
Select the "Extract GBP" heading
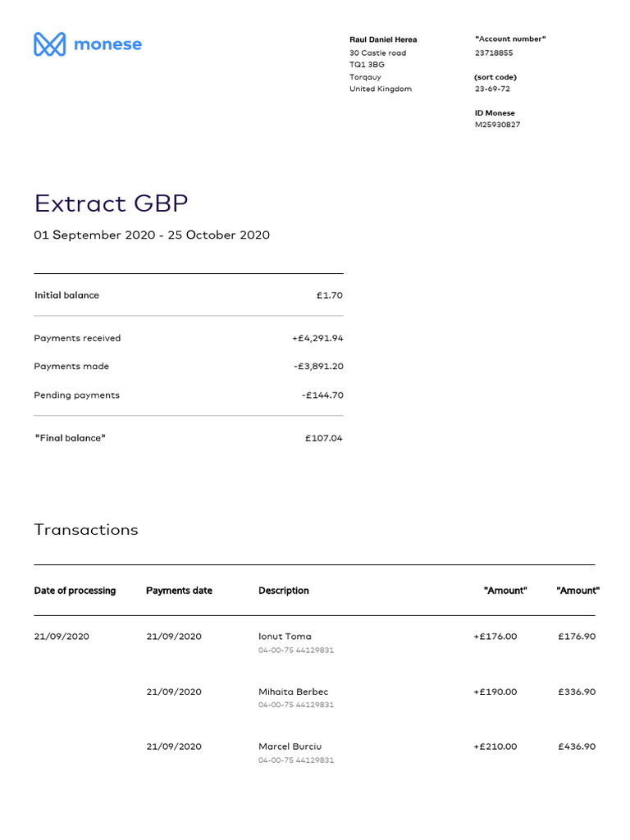pos(111,203)
